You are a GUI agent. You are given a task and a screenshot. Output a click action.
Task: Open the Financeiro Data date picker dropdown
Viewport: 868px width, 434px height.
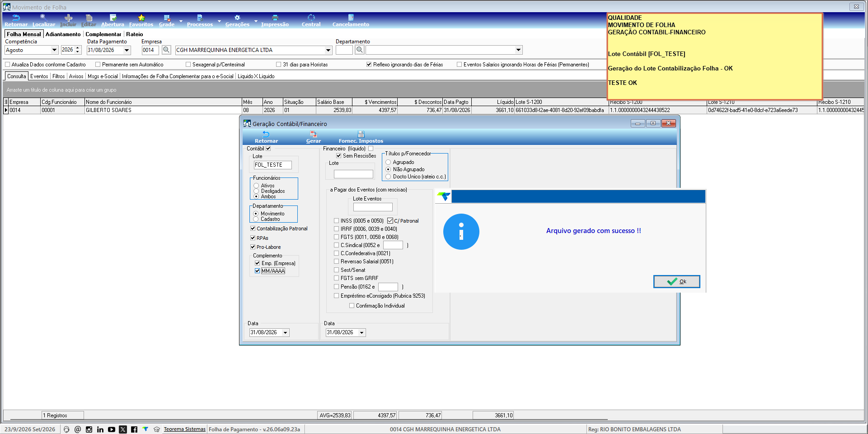point(362,333)
